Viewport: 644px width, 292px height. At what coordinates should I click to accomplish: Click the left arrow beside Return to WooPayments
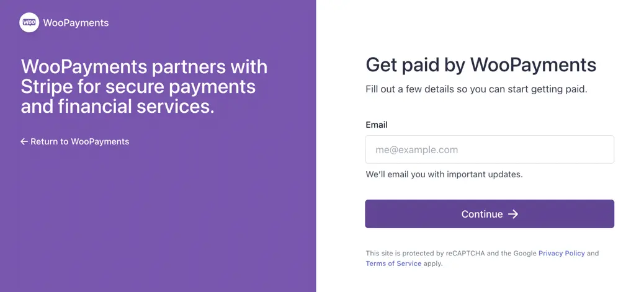click(x=24, y=141)
